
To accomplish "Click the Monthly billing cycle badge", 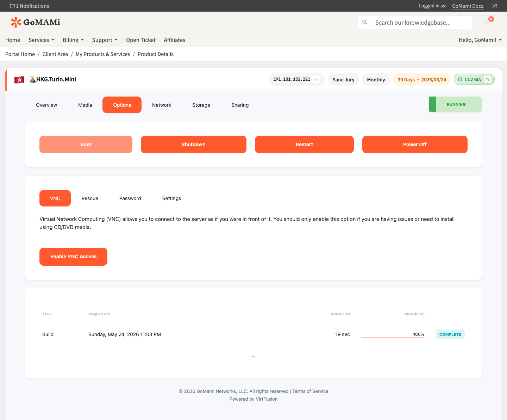I will pos(376,80).
